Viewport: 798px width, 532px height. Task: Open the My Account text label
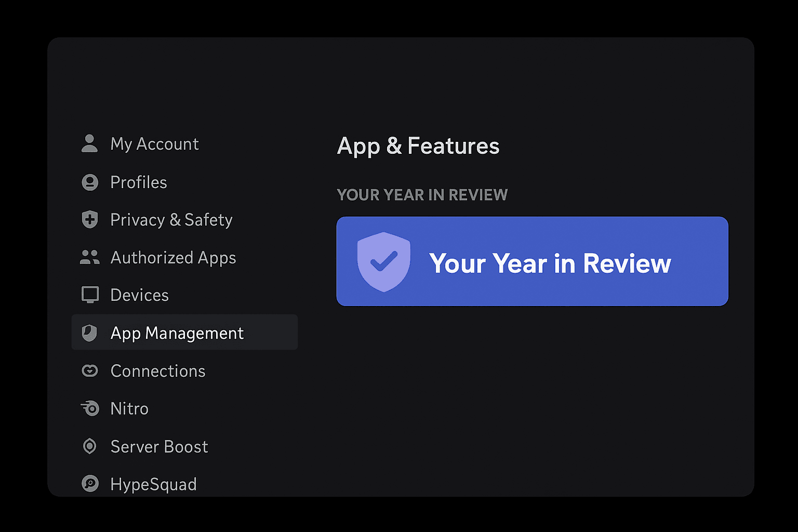[x=154, y=144]
